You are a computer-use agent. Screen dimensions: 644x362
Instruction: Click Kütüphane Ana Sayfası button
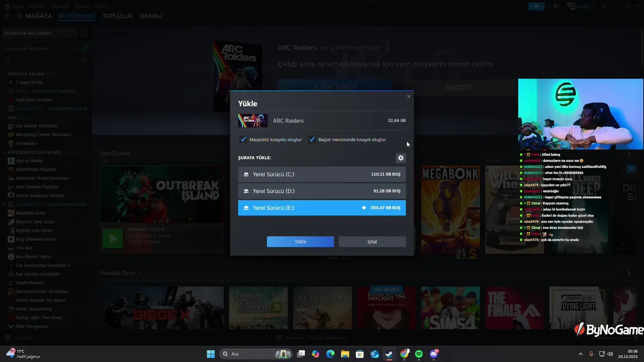pos(40,33)
